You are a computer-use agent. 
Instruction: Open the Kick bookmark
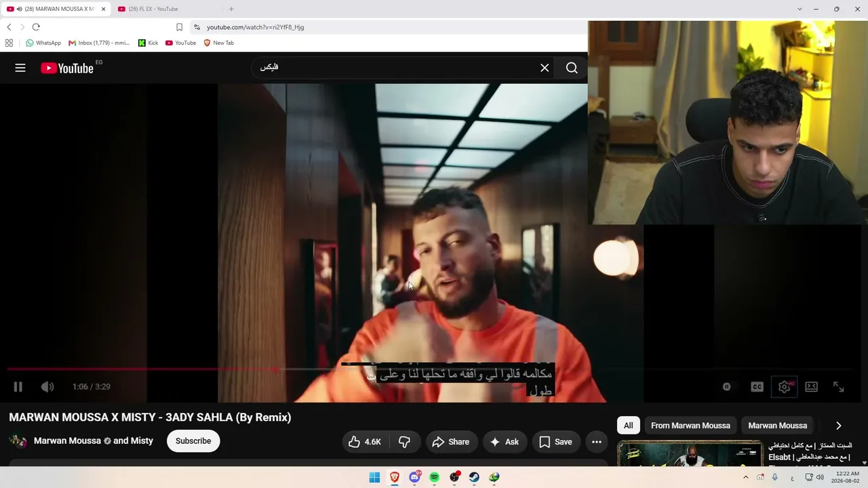[149, 43]
